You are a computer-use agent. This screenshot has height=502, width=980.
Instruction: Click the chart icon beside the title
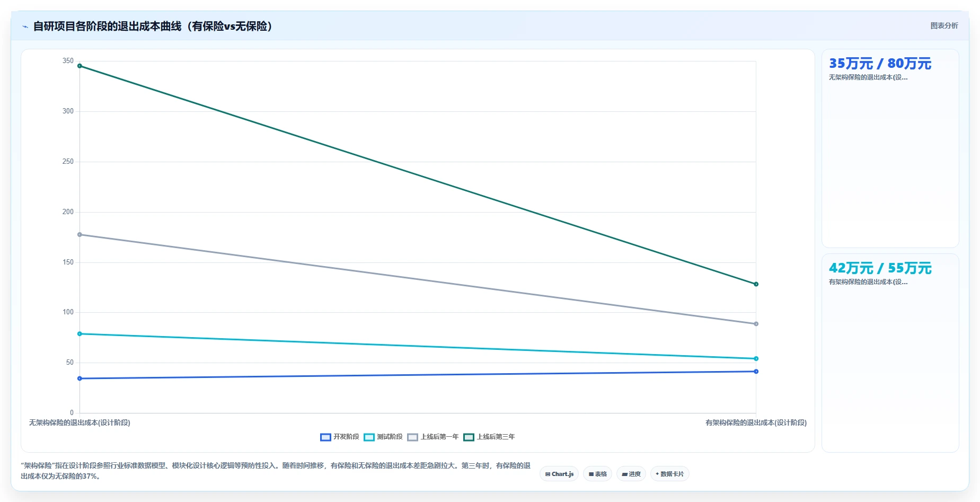pyautogui.click(x=25, y=27)
